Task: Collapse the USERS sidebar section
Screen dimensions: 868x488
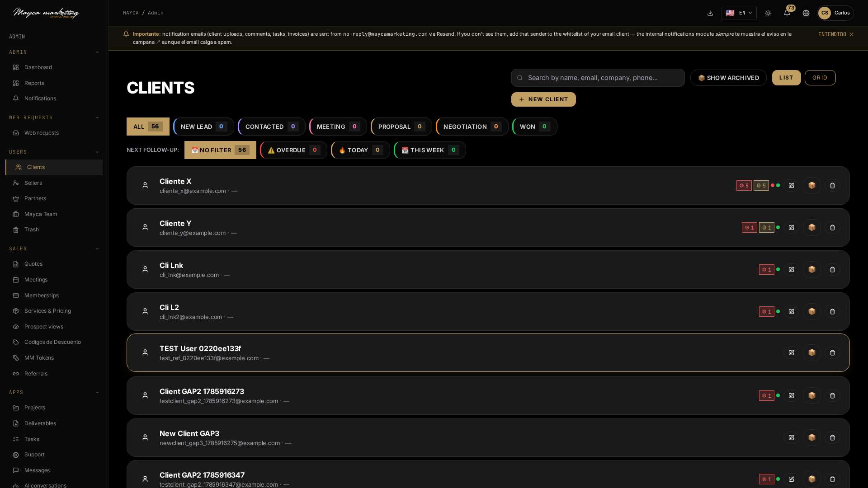Action: tap(54, 152)
